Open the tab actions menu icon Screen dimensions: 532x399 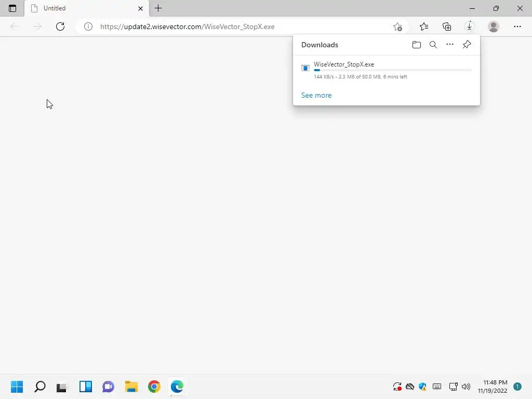(x=12, y=8)
